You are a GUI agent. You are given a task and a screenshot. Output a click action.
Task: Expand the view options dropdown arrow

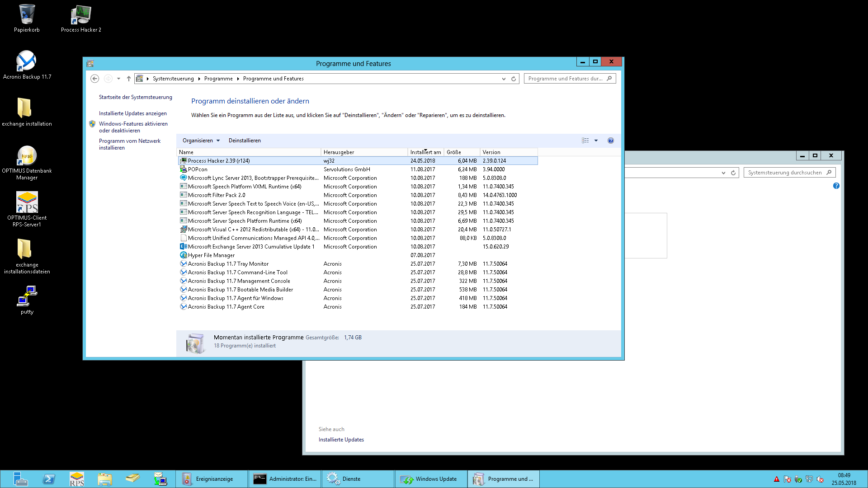pos(596,141)
